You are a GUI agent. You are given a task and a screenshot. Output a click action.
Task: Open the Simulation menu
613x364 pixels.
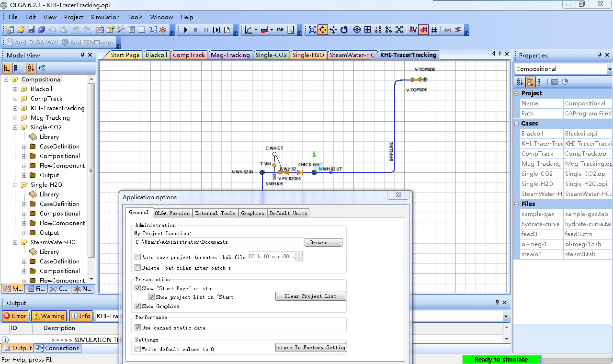pos(105,17)
